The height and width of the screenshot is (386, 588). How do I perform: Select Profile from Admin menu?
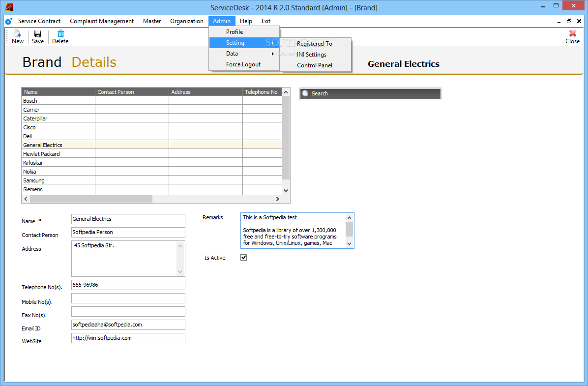(244, 32)
